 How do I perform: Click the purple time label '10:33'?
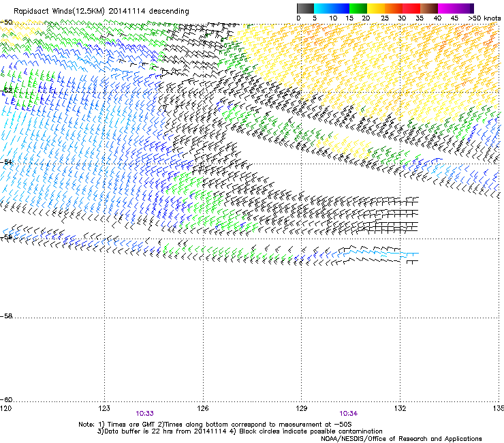point(144,414)
